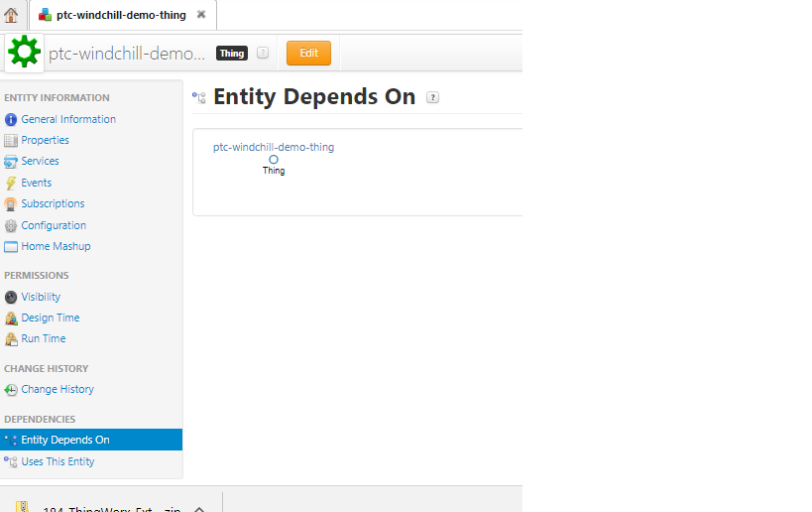Click the General Information info icon

(10, 120)
